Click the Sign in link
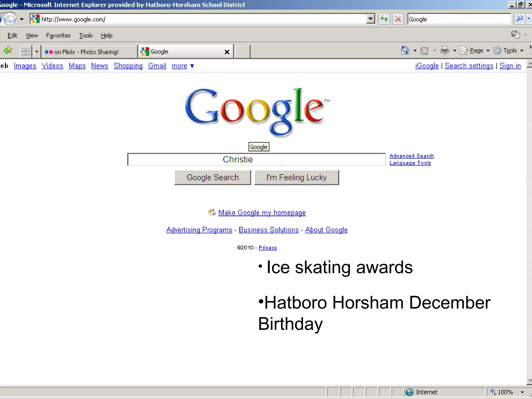Screen dimensions: 532x399 [510, 66]
